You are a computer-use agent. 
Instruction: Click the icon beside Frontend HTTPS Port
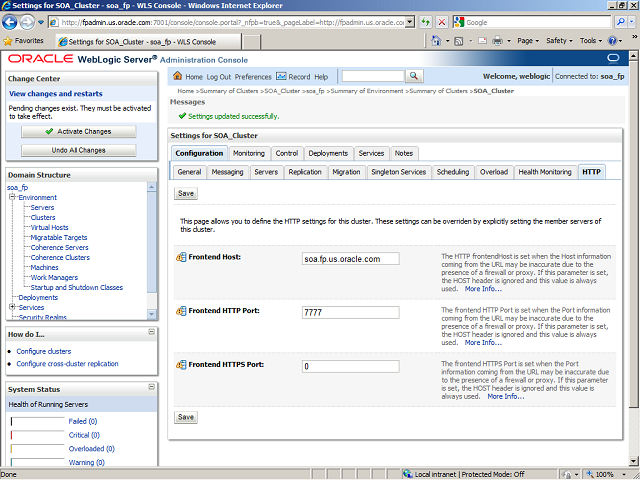[181, 364]
